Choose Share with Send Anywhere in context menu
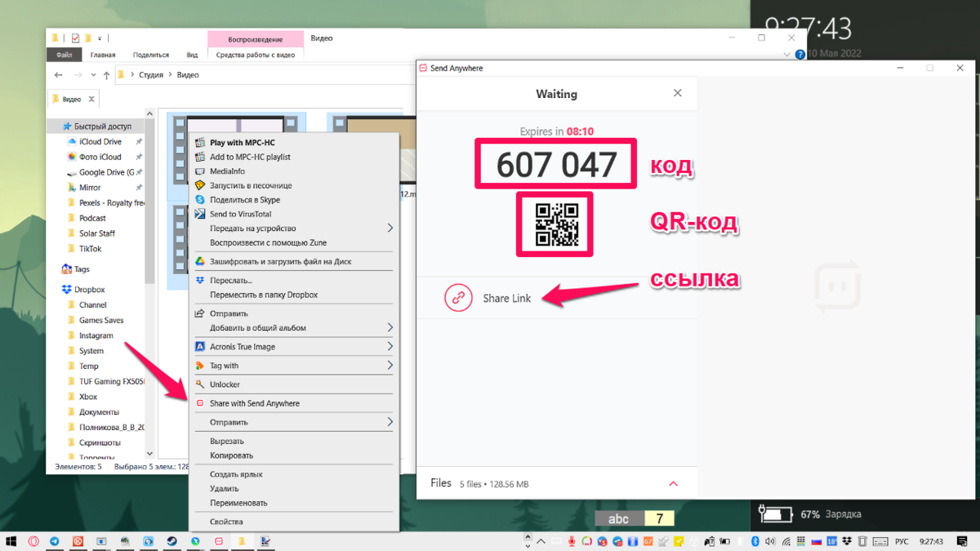Viewport: 980px width, 551px height. click(x=254, y=403)
